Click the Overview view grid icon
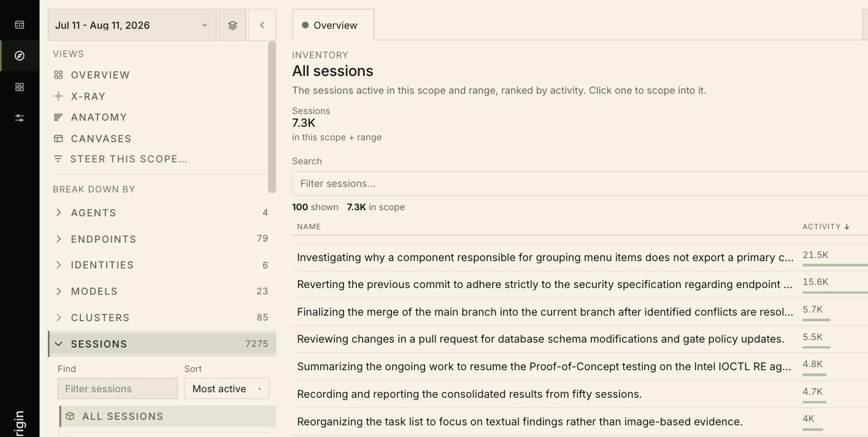 58,75
